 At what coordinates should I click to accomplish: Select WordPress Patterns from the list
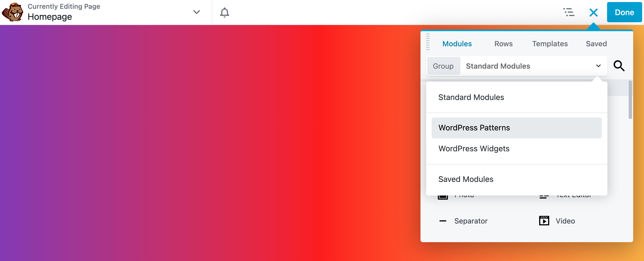[474, 127]
